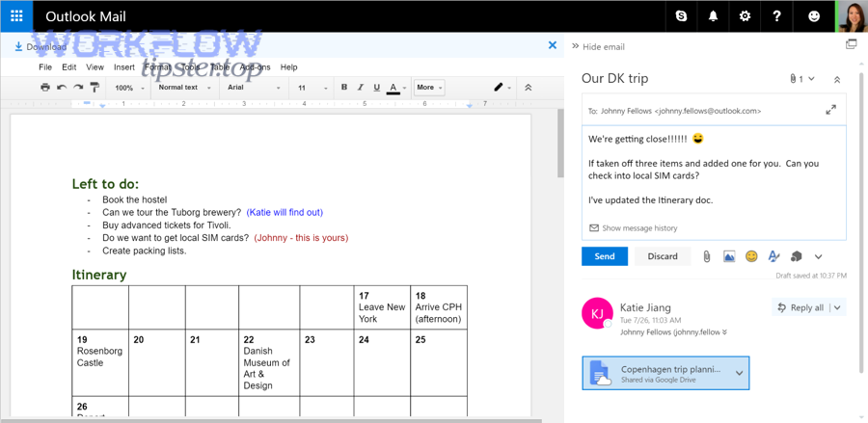Open the account profile photo

point(852,16)
